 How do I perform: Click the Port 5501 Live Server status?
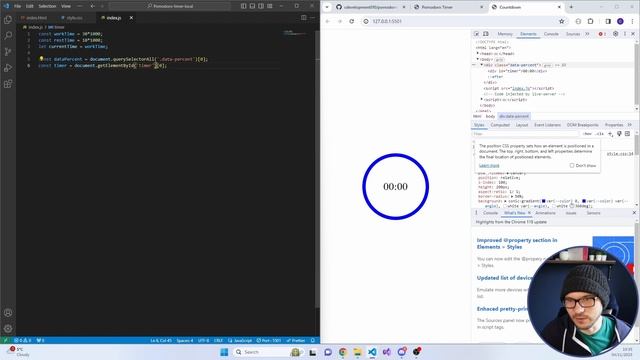269,340
